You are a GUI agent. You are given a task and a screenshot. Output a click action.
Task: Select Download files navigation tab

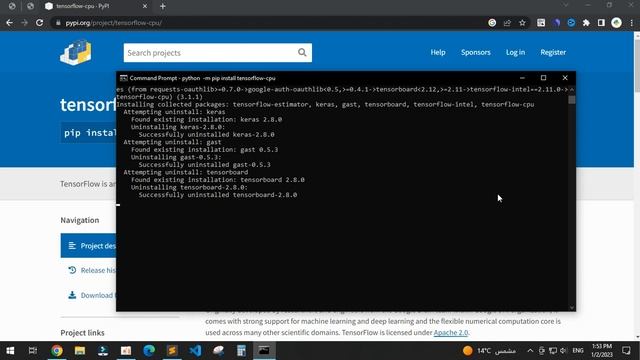[91, 295]
